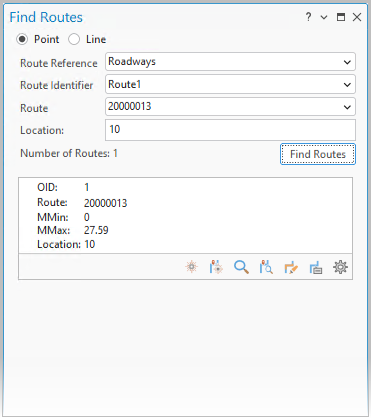Click the flash location on route icon
371x419 pixels.
pos(216,267)
